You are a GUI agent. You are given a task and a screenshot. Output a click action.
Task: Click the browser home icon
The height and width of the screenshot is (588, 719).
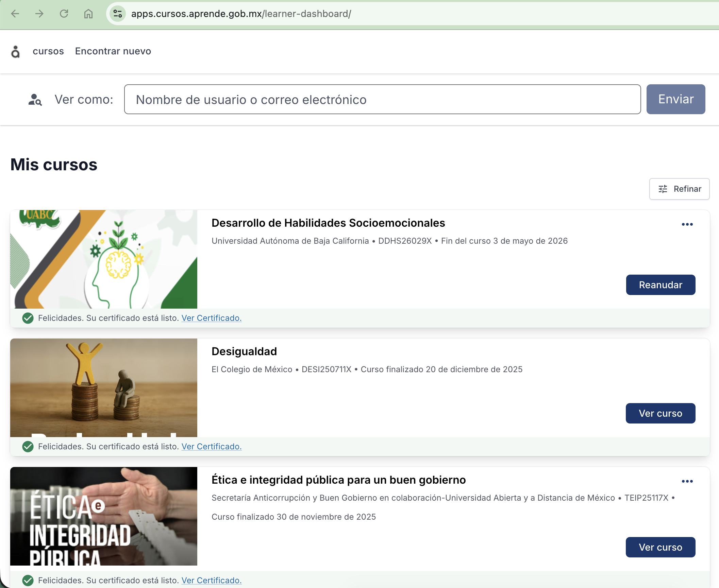pyautogui.click(x=88, y=14)
